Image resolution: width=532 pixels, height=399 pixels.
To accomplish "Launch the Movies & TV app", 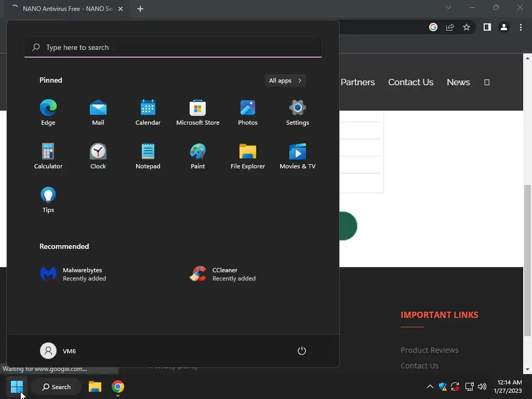I will click(x=298, y=156).
